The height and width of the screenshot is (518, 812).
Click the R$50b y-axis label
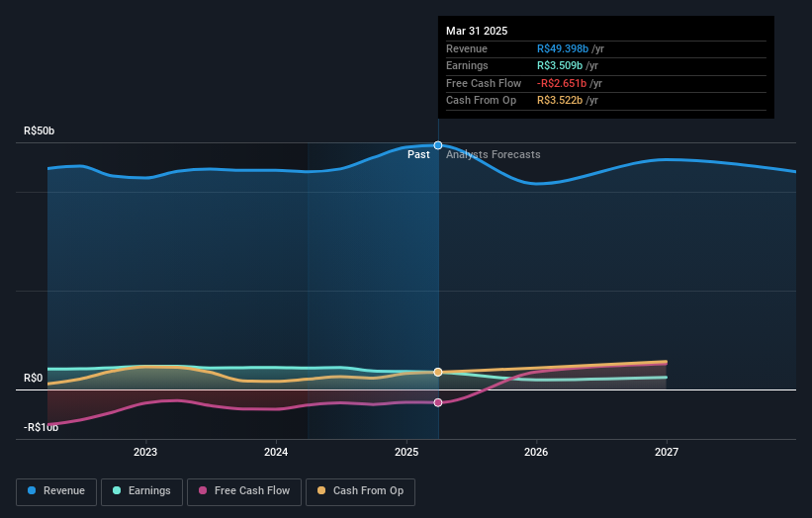(x=39, y=130)
